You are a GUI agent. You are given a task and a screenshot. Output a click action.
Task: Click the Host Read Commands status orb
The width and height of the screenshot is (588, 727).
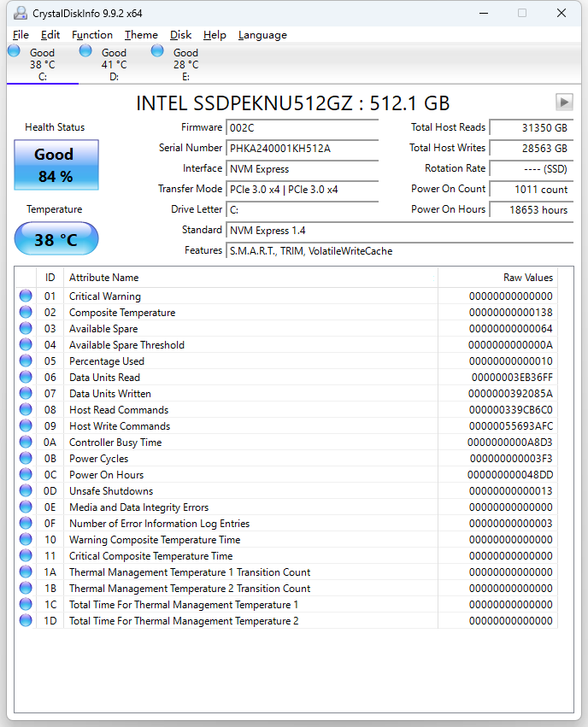[26, 409]
